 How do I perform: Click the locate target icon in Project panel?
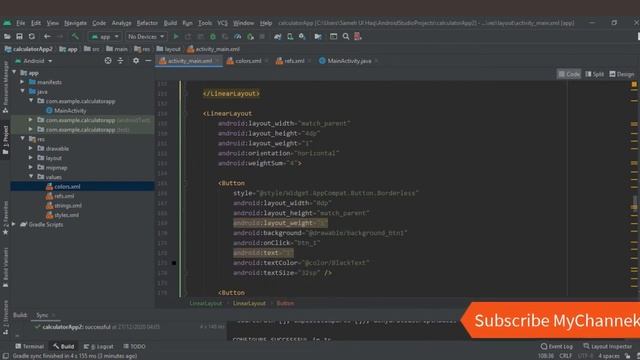tap(108, 61)
